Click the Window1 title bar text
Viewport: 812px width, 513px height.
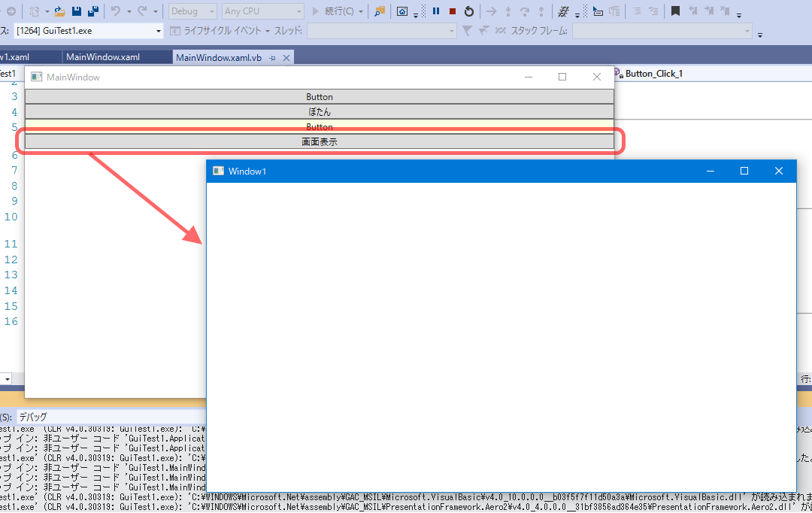[247, 172]
